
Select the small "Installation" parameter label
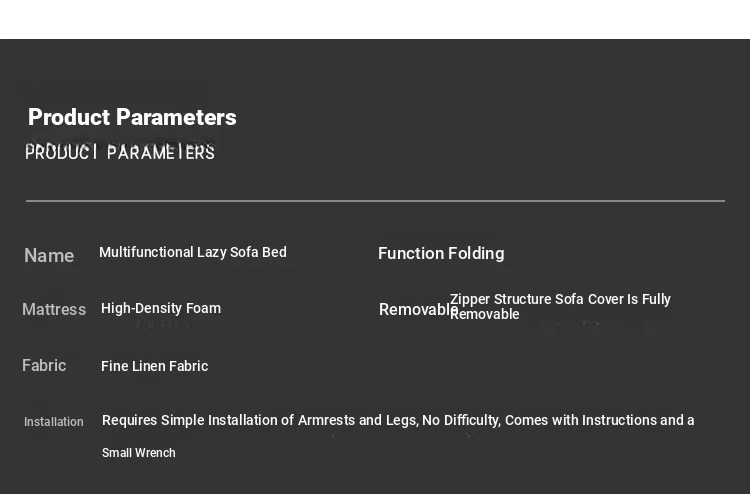pos(54,422)
